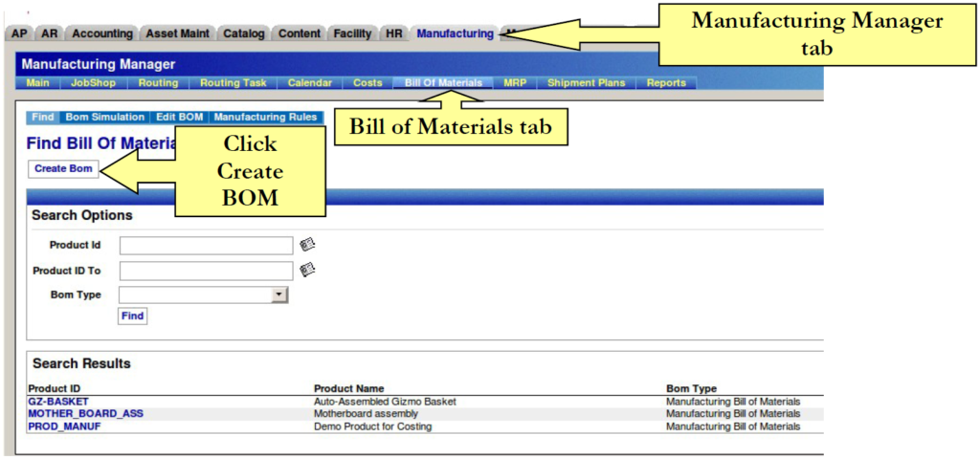Open the Bom Type dropdown

pyautogui.click(x=278, y=295)
